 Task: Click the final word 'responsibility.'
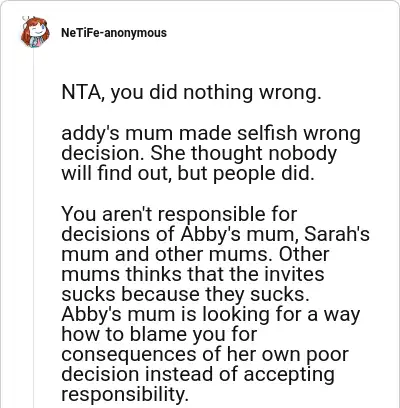[x=125, y=395]
